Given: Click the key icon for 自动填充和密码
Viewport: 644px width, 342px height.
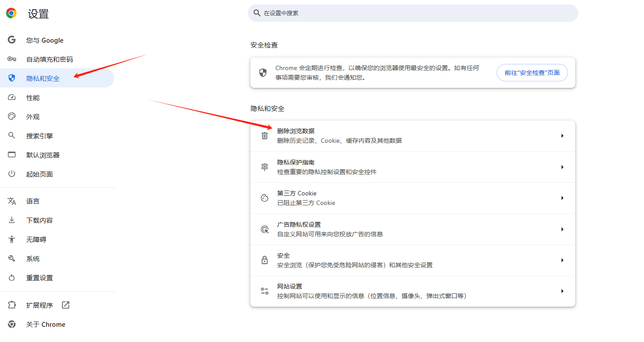Looking at the screenshot, I should [12, 59].
